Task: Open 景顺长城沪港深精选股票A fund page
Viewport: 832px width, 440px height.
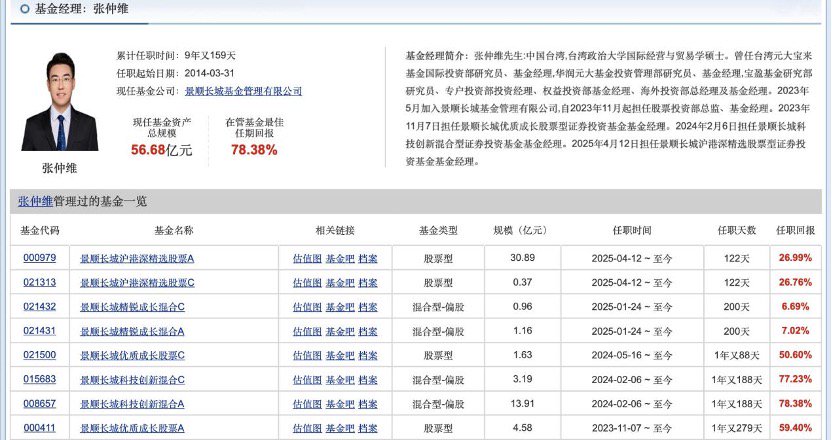Action: 137,258
